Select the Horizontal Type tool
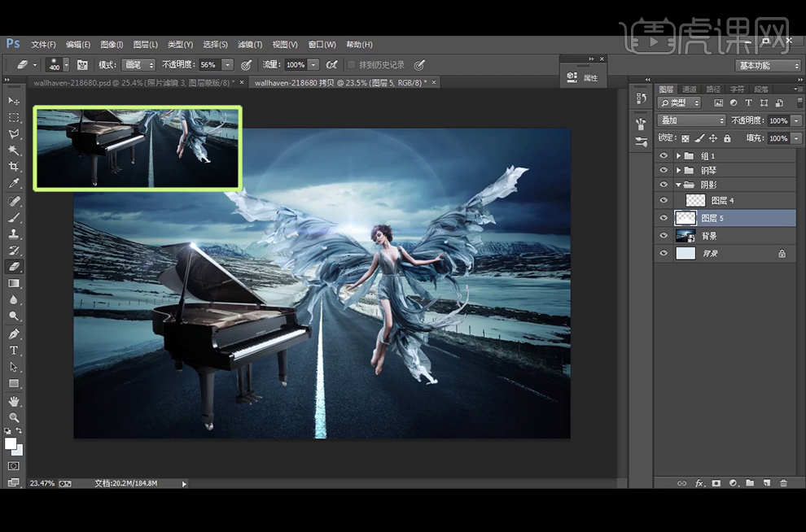Screen dimensions: 806x532 pos(14,351)
